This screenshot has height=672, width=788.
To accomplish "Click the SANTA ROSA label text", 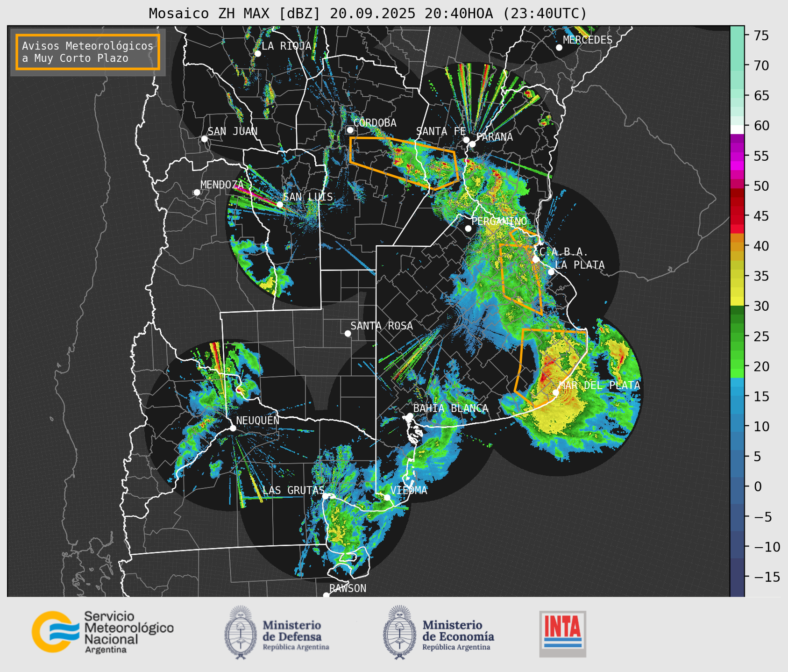I will pos(382,326).
